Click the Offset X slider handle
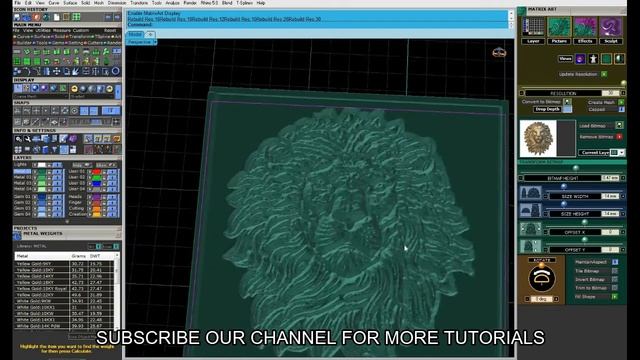The image size is (640, 360). tap(584, 222)
